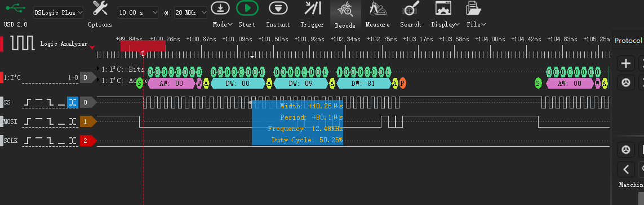The height and width of the screenshot is (205, 644).
Task: Select the SCLK channel name
Action: click(x=11, y=141)
